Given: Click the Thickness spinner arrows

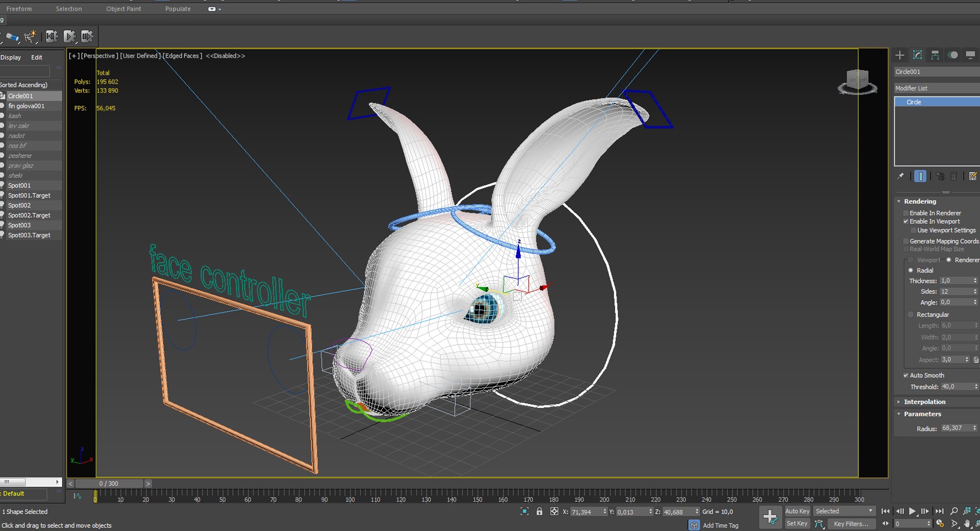Looking at the screenshot, I should 975,281.
